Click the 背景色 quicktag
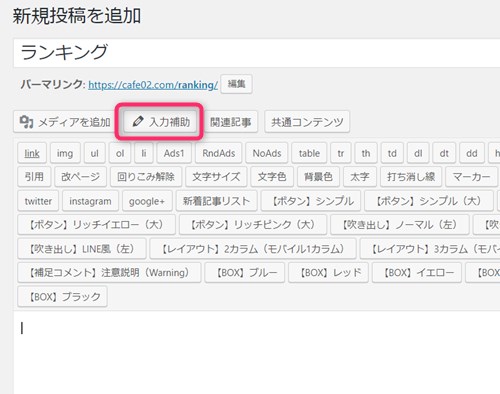 [x=318, y=177]
